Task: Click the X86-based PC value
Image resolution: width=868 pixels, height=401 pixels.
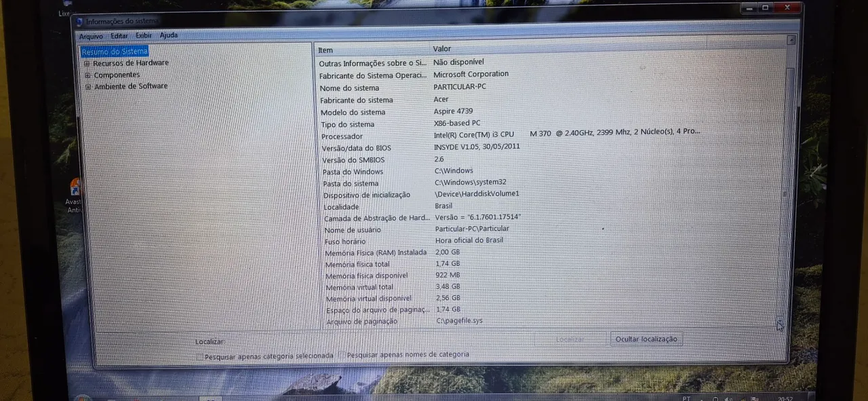Action: click(x=457, y=123)
